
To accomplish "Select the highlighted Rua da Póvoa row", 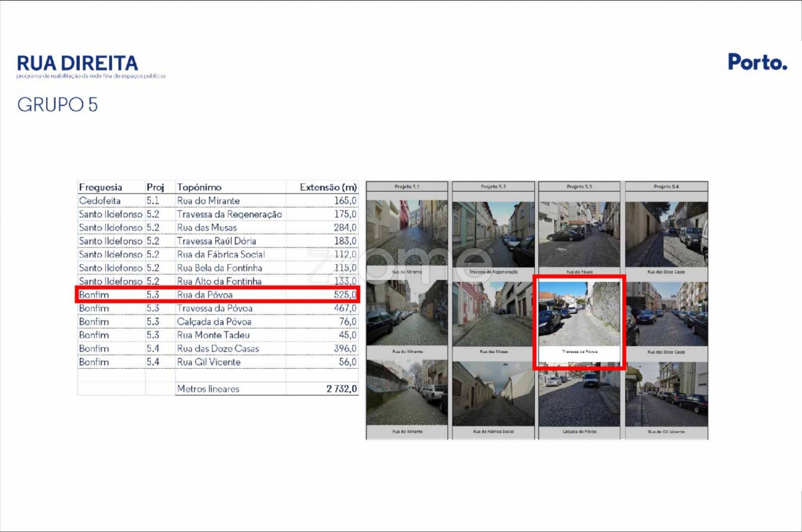I will click(x=217, y=295).
